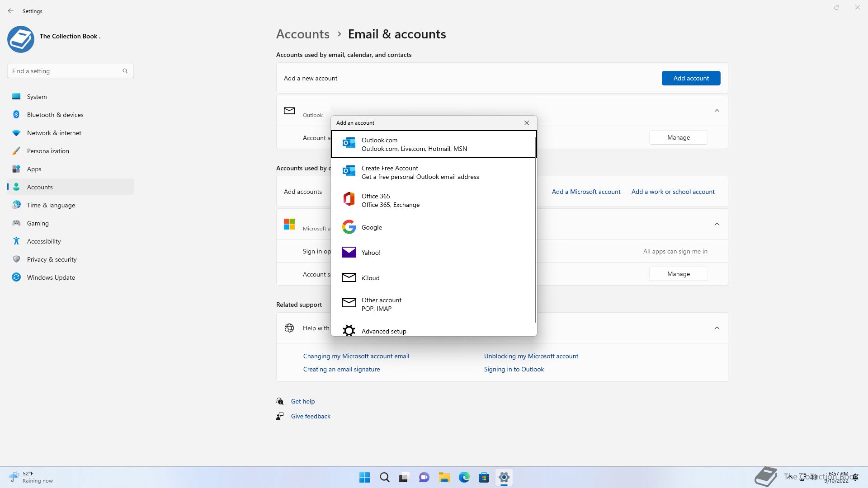Open Task View on the taskbar
This screenshot has height=488, width=868.
pos(404,477)
